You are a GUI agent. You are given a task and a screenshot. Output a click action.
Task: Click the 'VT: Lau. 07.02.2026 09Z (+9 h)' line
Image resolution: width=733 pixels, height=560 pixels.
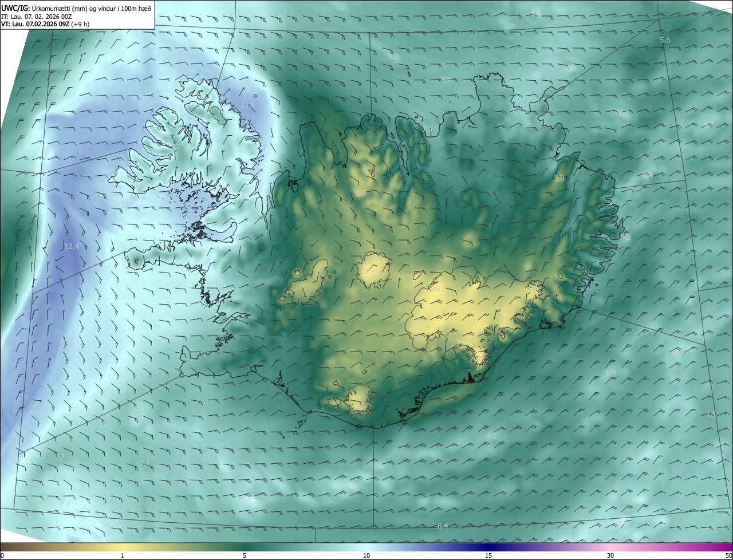[45, 24]
